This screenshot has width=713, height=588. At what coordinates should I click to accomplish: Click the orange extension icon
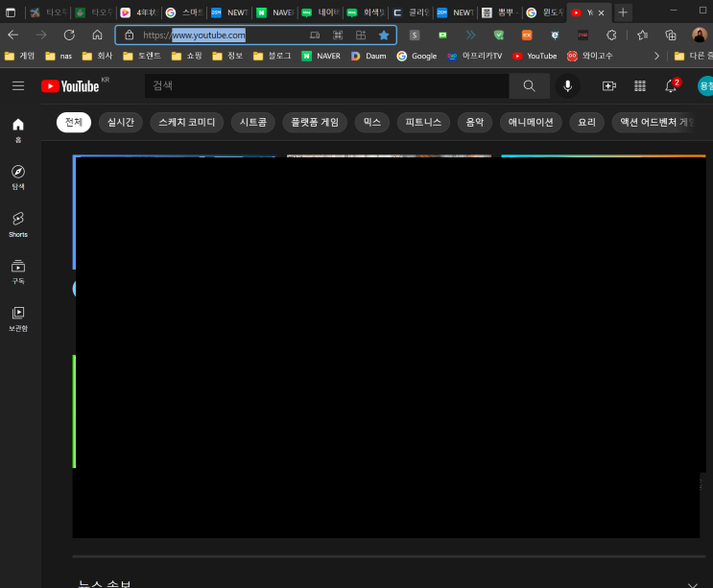click(527, 35)
